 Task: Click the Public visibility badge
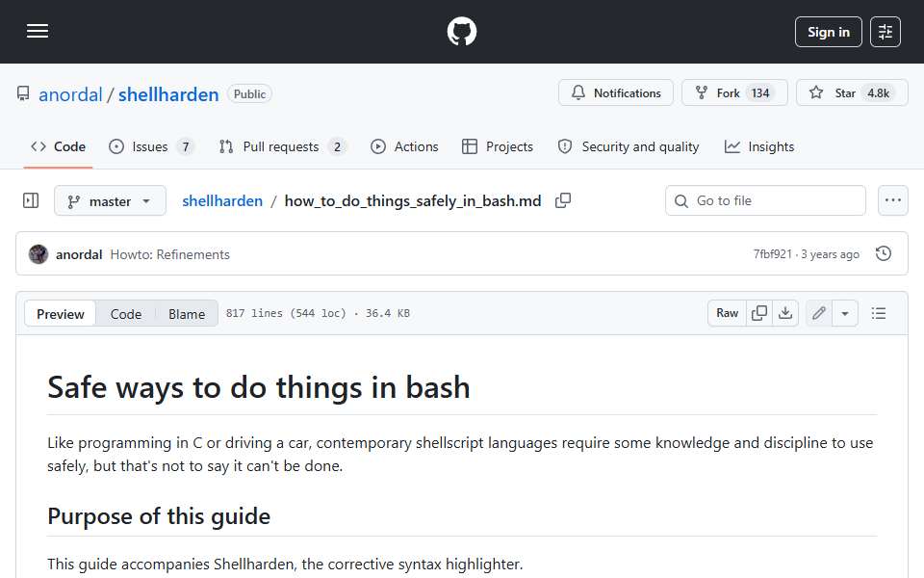click(x=249, y=94)
